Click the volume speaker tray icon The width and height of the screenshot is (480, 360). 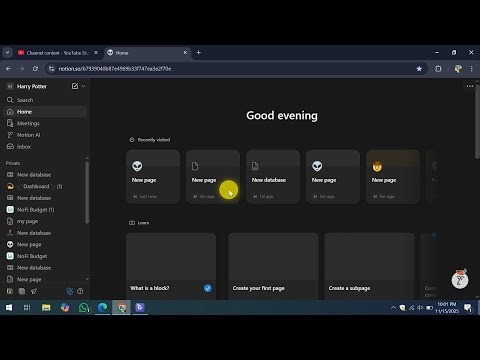[420, 308]
